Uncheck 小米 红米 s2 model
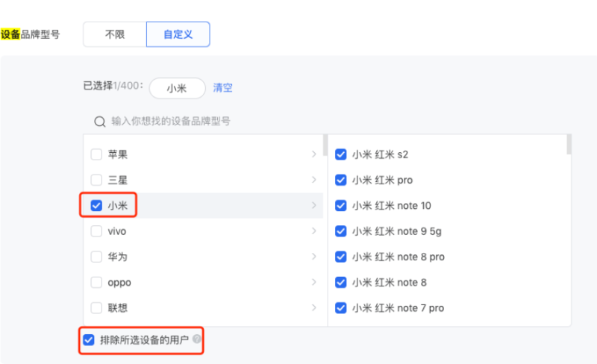Screen dimensions: 597x364 point(341,154)
